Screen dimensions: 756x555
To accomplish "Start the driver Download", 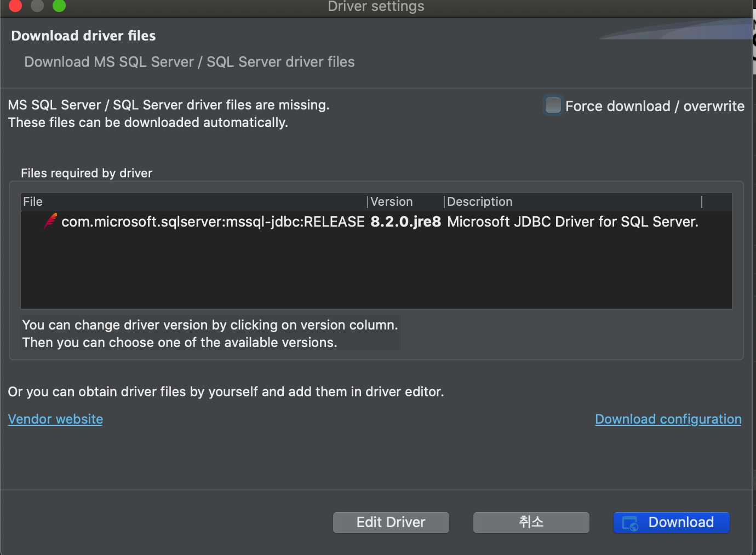I will (671, 522).
